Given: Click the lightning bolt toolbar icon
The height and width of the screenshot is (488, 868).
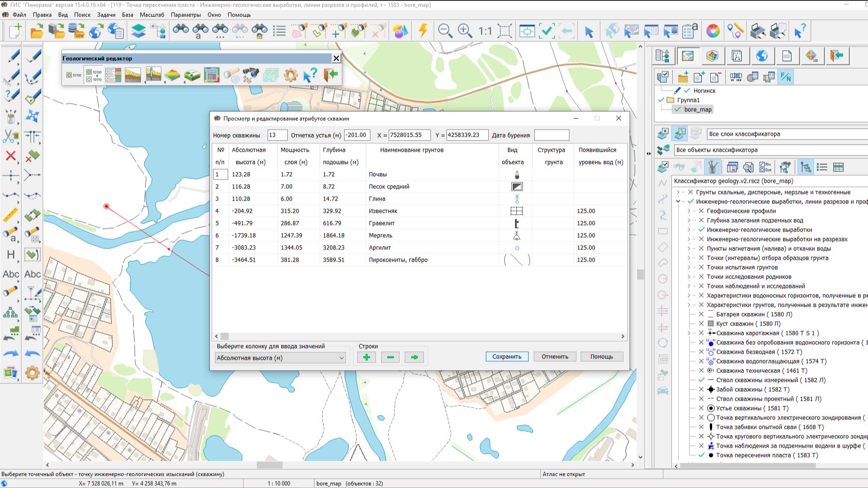Looking at the screenshot, I should pos(423,31).
